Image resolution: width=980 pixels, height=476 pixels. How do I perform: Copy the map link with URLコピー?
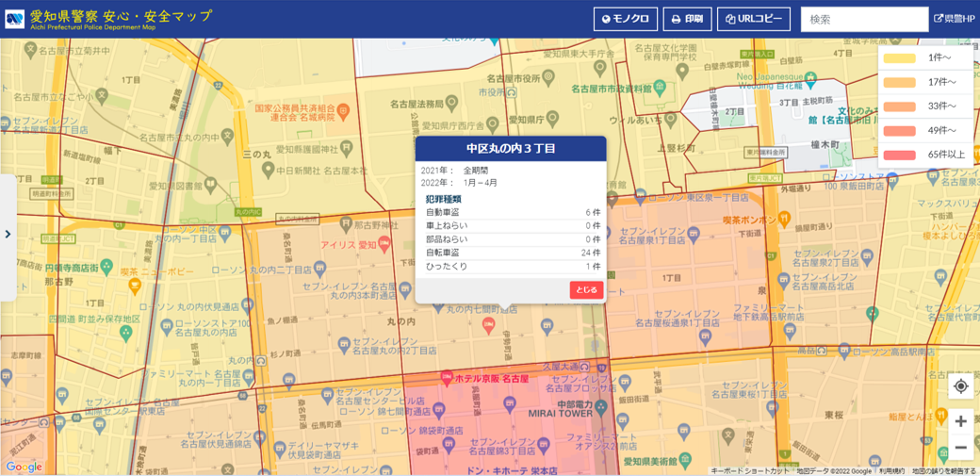pyautogui.click(x=754, y=19)
